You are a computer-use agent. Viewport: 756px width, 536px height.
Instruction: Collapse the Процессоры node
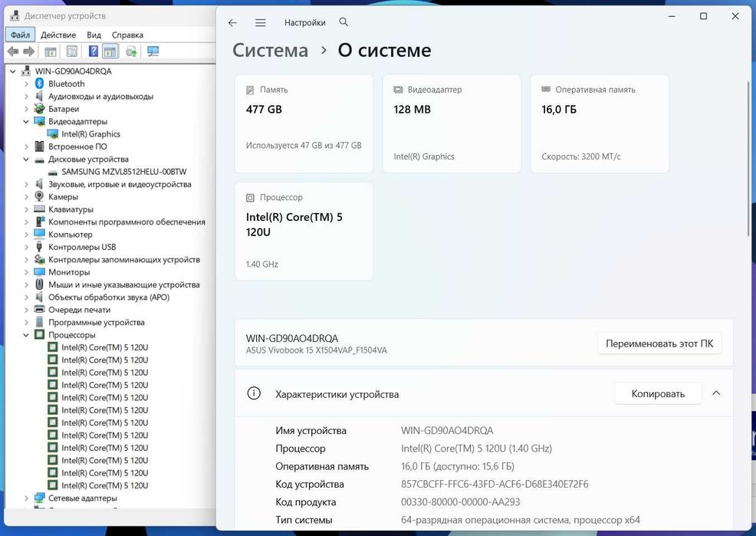coord(26,334)
